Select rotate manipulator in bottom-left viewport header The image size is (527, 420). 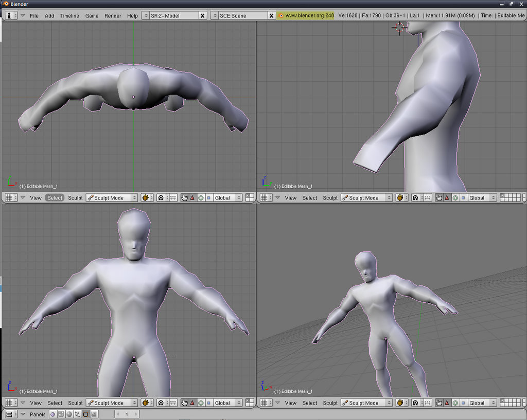(x=201, y=403)
